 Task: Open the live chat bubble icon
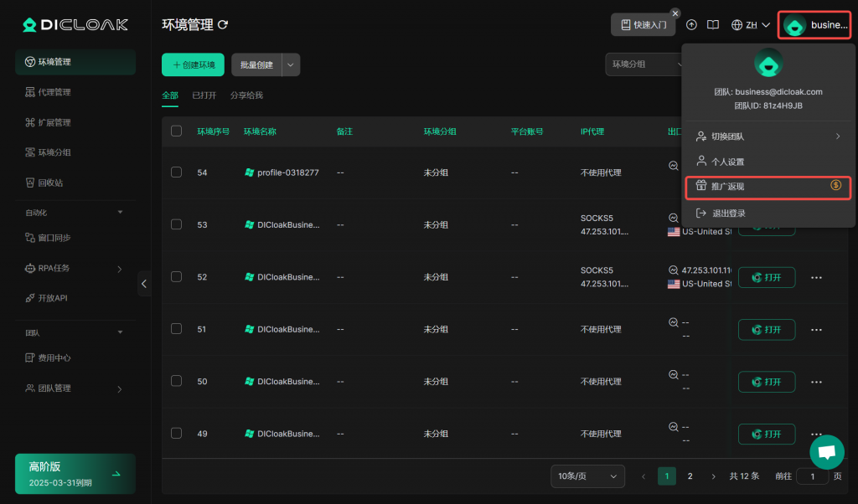[826, 452]
